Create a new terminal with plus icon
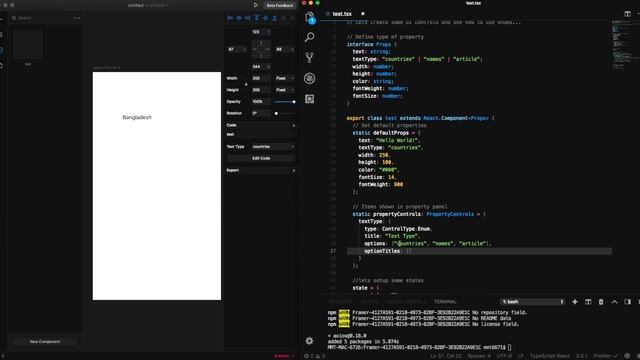 575,302
